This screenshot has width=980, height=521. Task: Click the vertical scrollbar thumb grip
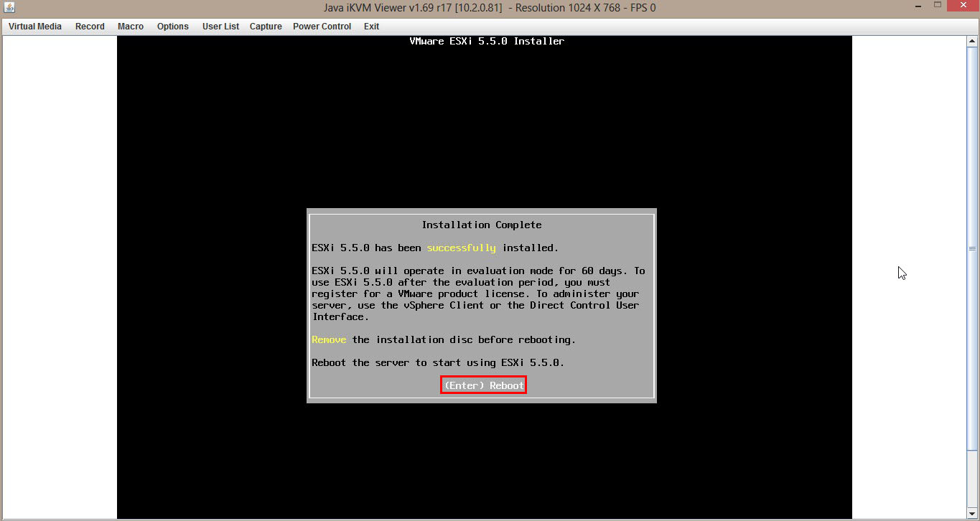972,249
